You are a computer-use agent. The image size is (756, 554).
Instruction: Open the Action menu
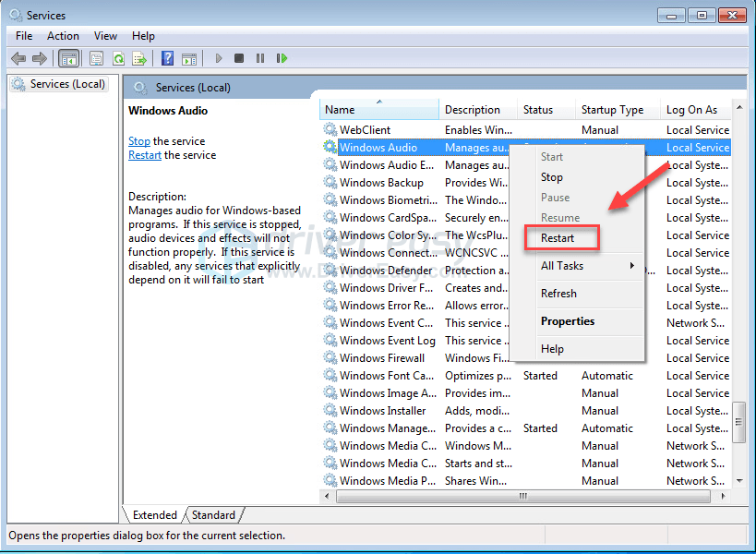(63, 35)
